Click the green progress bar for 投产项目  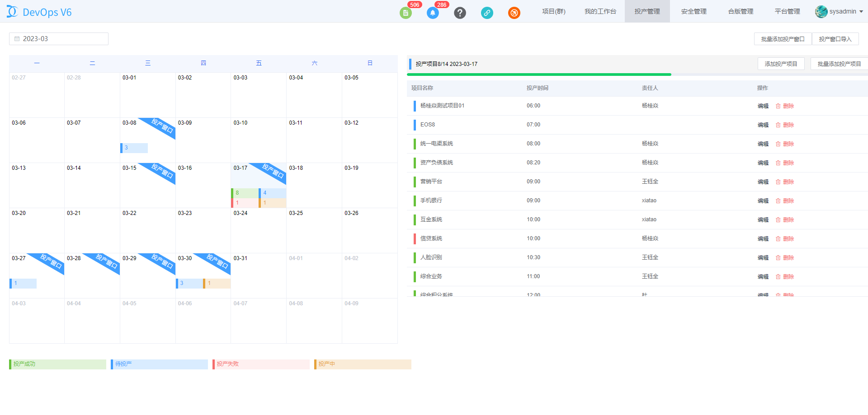[539, 75]
